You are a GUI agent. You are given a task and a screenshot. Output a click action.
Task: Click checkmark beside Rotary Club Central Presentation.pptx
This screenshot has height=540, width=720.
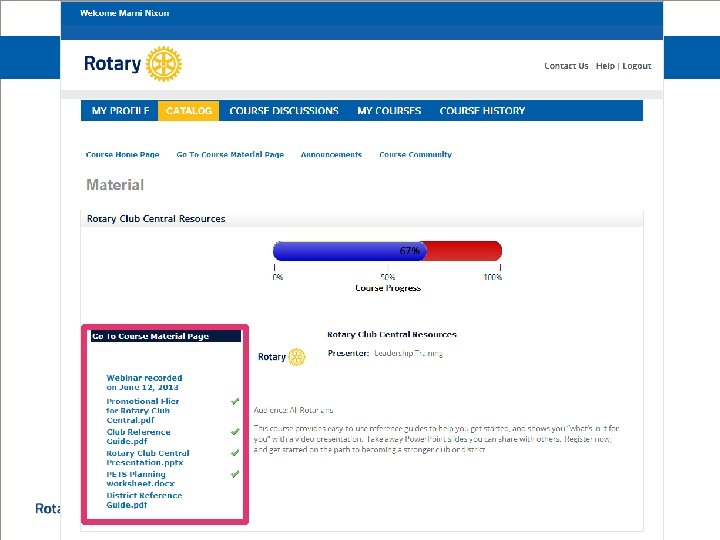pos(235,453)
